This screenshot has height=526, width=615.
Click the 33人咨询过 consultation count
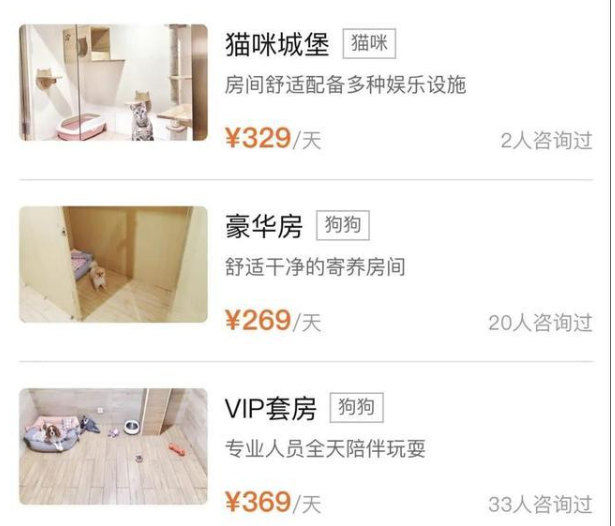[x=540, y=504]
